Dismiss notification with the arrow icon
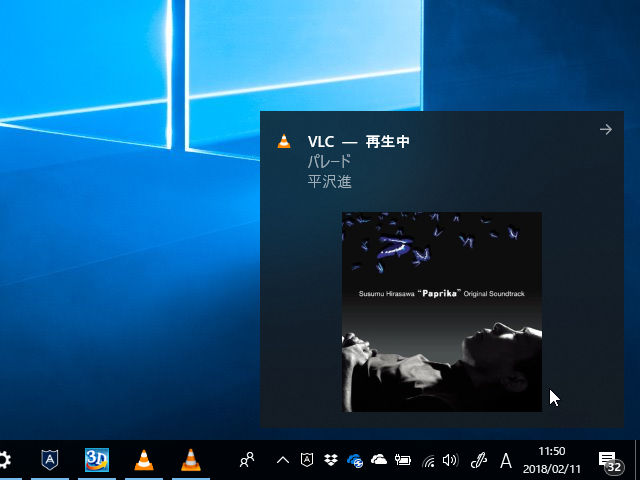The width and height of the screenshot is (640, 480). (606, 129)
